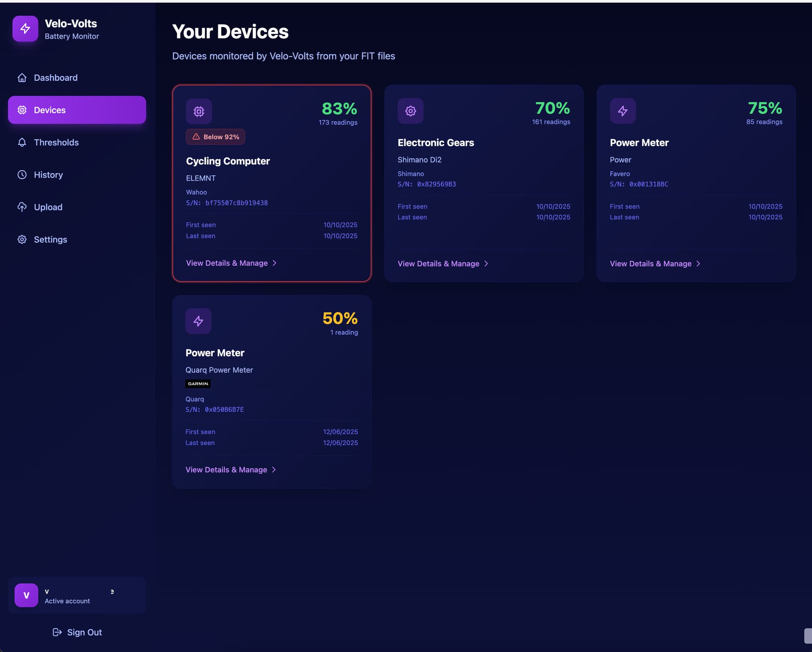Open the Devices menu item
Image resolution: width=812 pixels, height=652 pixels.
pos(77,110)
